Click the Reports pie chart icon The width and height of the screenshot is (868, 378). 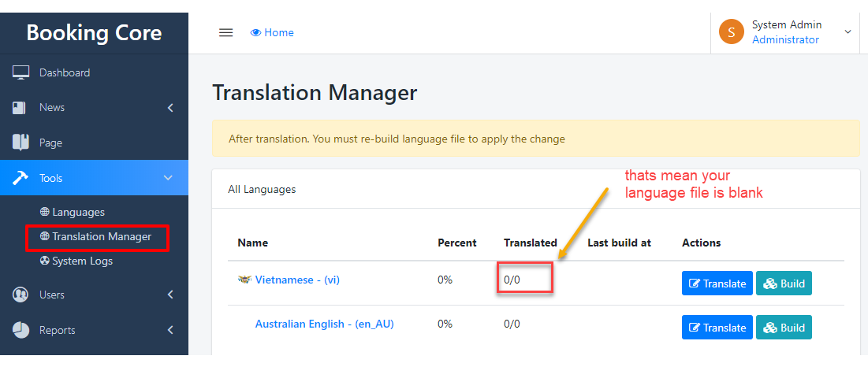coord(20,330)
